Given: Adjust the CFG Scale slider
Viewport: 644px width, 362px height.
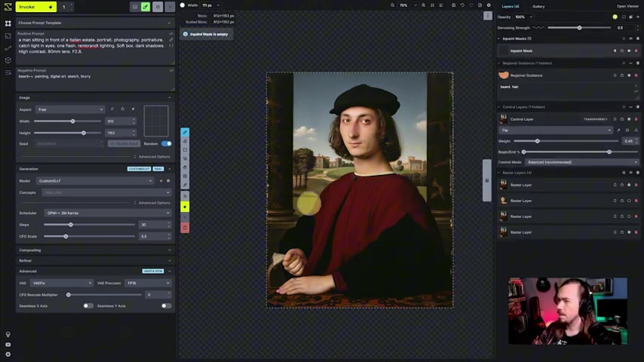Looking at the screenshot, I should tap(89, 236).
